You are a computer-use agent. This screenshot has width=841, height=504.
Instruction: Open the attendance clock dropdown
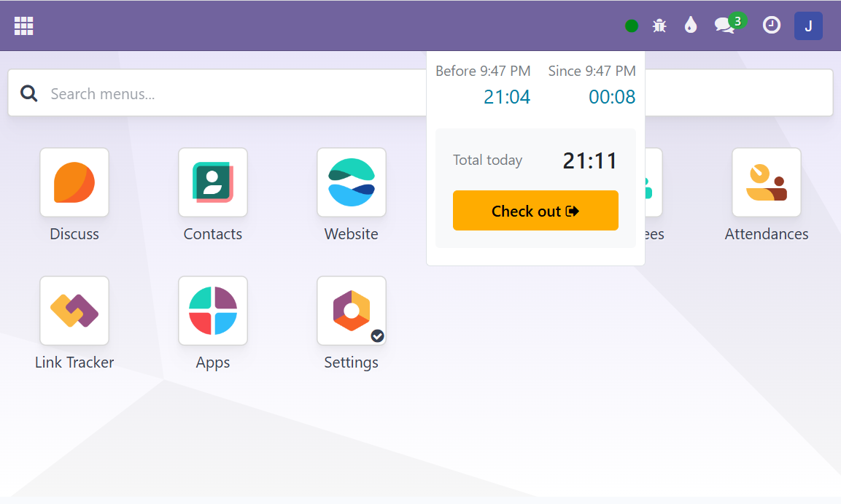(x=771, y=25)
